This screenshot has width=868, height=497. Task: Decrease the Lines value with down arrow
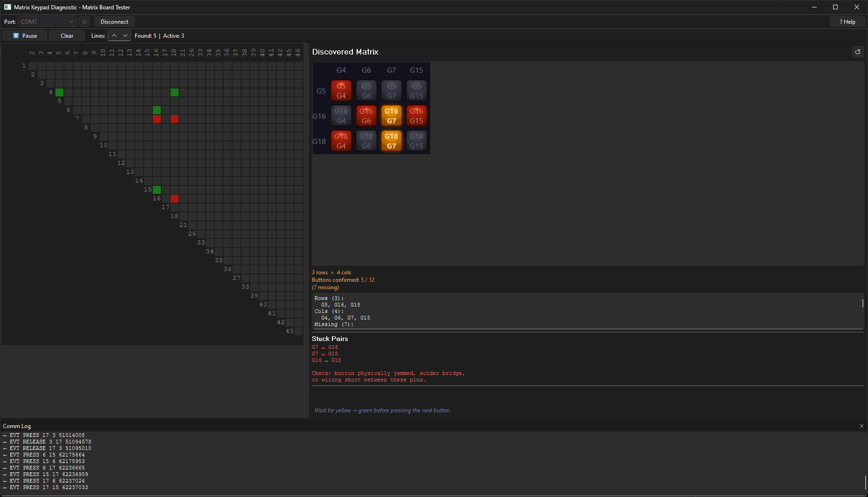point(125,35)
